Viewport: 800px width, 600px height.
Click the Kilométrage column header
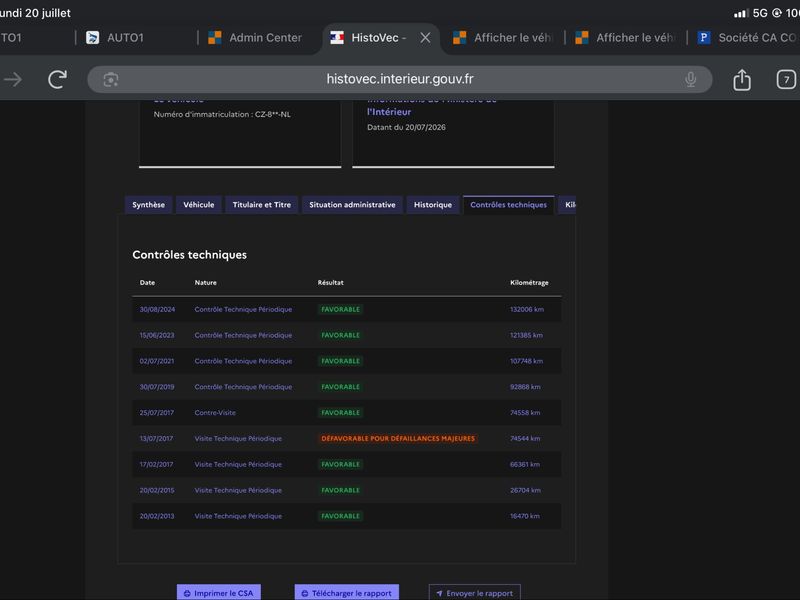(530, 283)
